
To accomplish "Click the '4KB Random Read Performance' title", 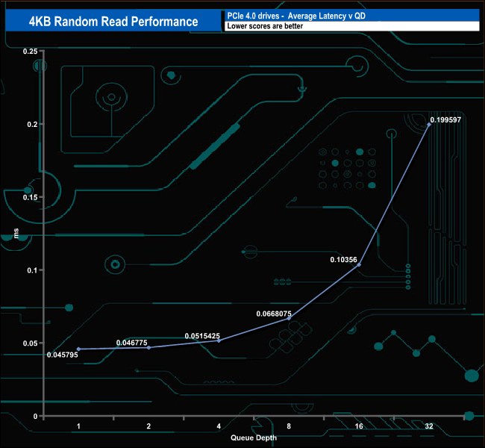I will tap(113, 22).
